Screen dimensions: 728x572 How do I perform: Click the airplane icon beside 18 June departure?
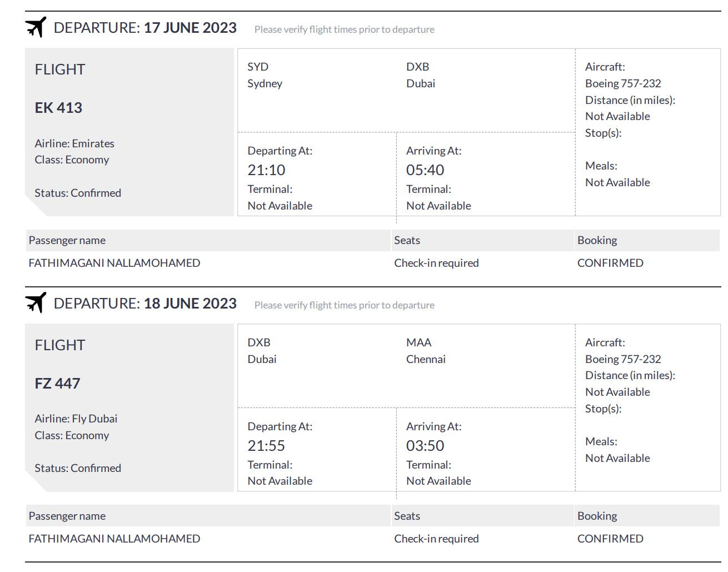coord(36,303)
